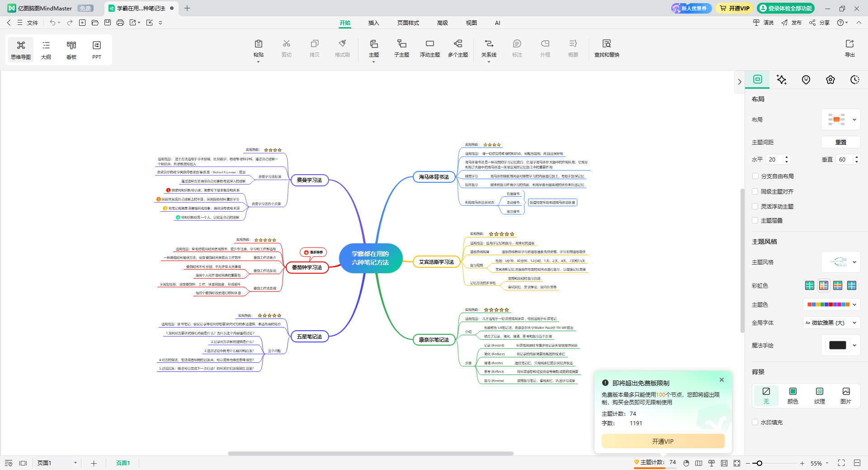Select the 多个主题 multiple topics tool
Image resolution: width=868 pixels, height=470 pixels.
coord(458,47)
